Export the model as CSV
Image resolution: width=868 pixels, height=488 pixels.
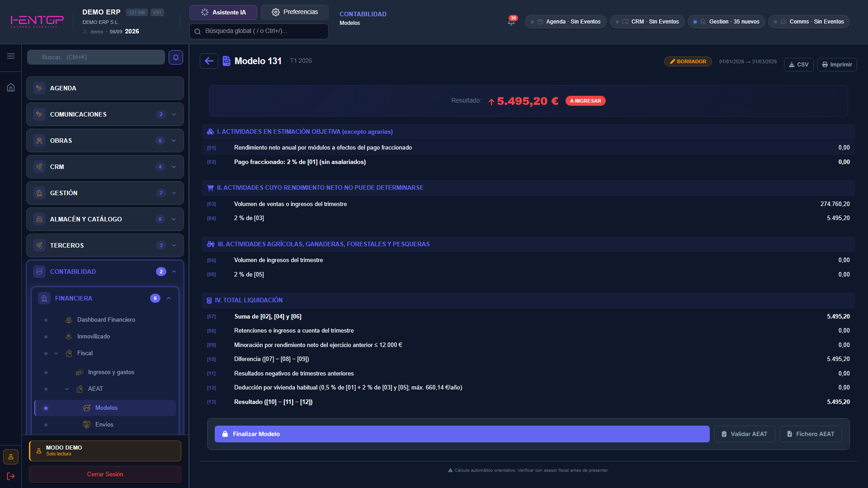click(799, 65)
